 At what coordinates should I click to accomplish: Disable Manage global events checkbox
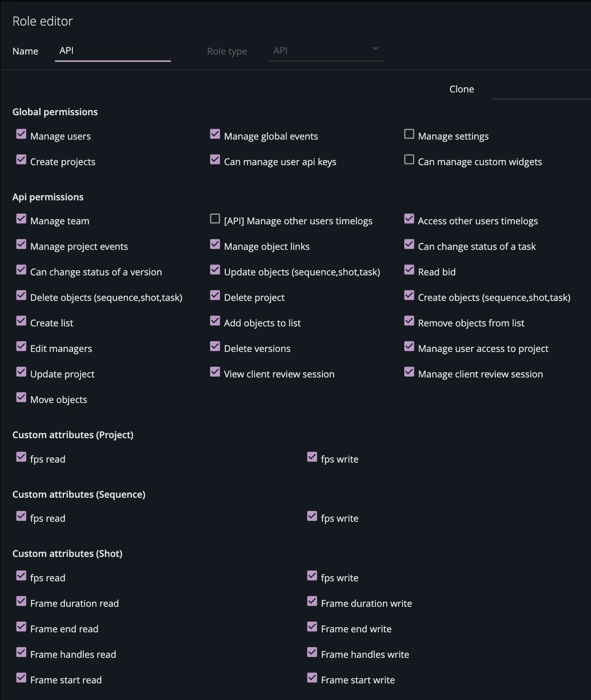click(215, 134)
